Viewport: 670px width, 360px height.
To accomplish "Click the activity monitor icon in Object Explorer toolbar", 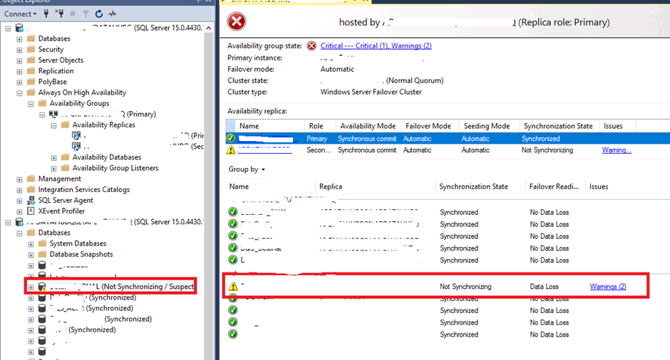I will 112,14.
